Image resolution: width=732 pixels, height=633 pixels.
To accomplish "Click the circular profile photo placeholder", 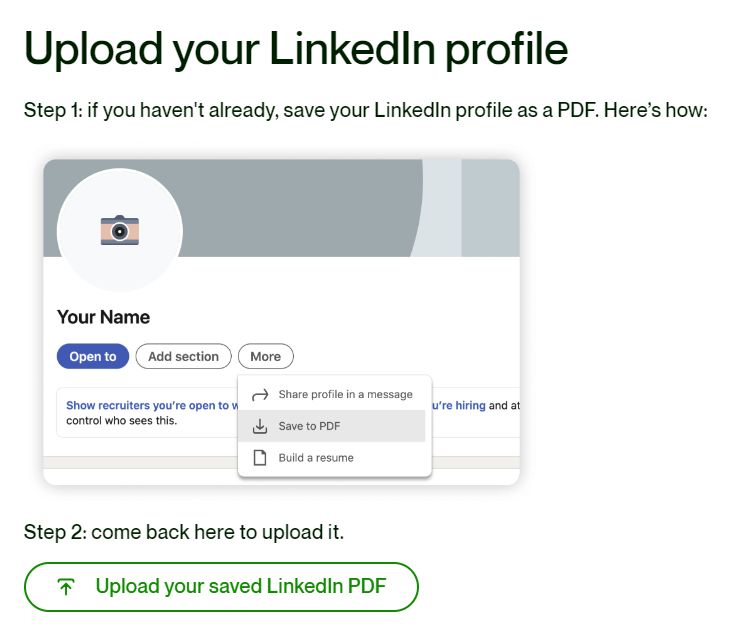I will click(x=120, y=230).
